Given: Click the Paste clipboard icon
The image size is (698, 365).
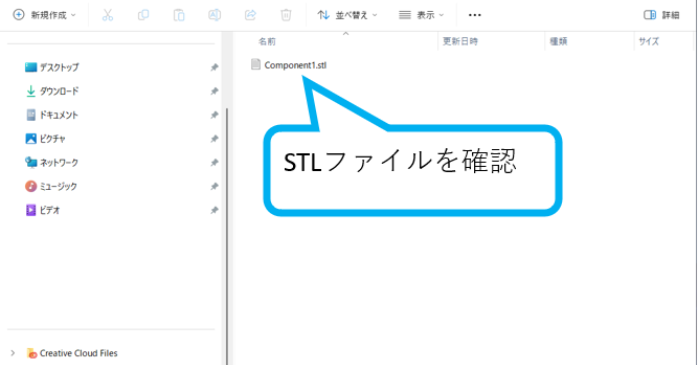Looking at the screenshot, I should click(179, 15).
